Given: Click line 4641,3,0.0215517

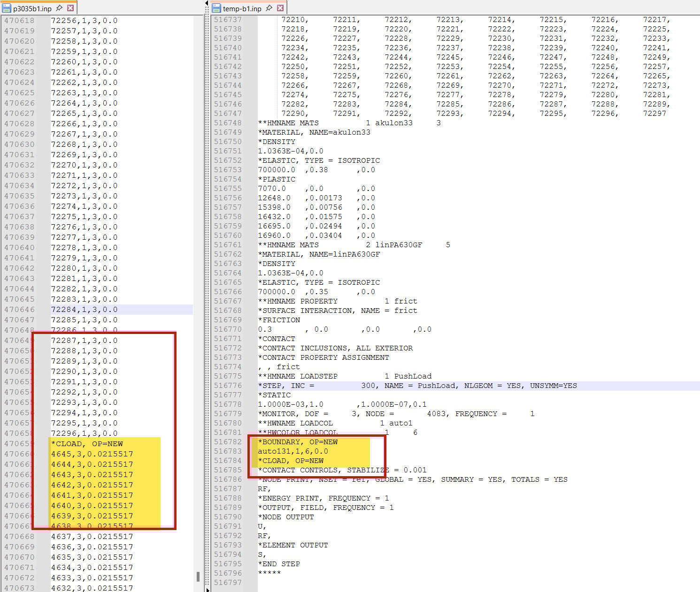Looking at the screenshot, I should pyautogui.click(x=92, y=495).
